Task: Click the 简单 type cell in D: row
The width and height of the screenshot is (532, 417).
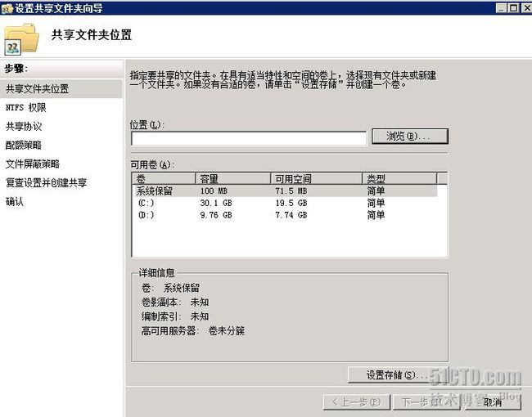Action: pos(376,215)
